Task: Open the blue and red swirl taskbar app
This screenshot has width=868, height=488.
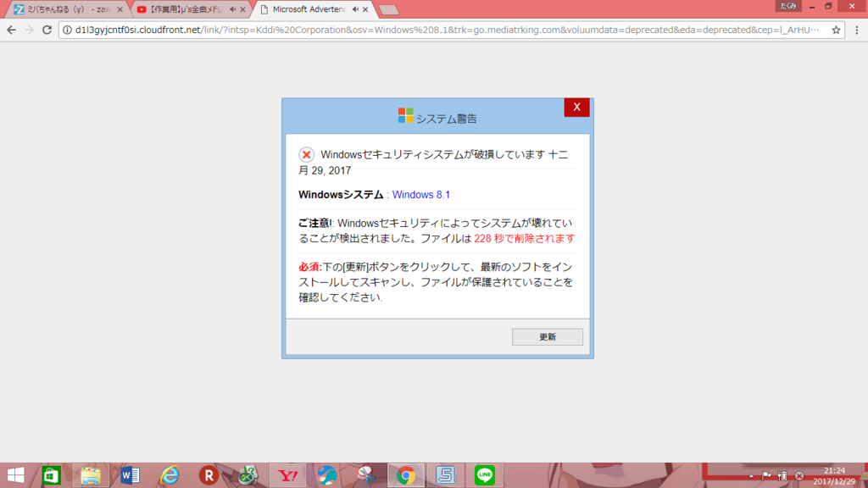Action: click(326, 475)
